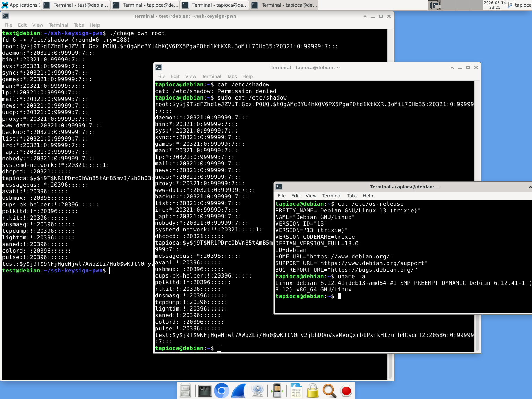Viewport: 532px width, 399px height.
Task: Open the Applications menu in the top panel
Action: point(19,5)
